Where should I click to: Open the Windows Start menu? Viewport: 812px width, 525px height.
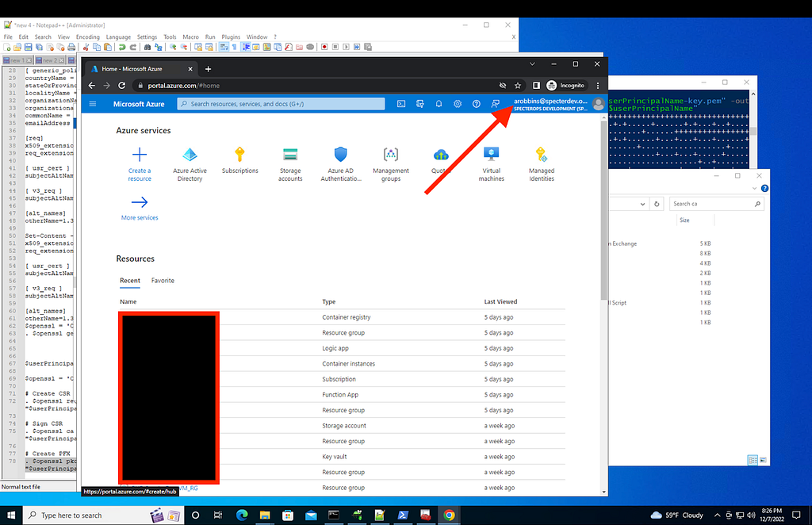[x=11, y=515]
